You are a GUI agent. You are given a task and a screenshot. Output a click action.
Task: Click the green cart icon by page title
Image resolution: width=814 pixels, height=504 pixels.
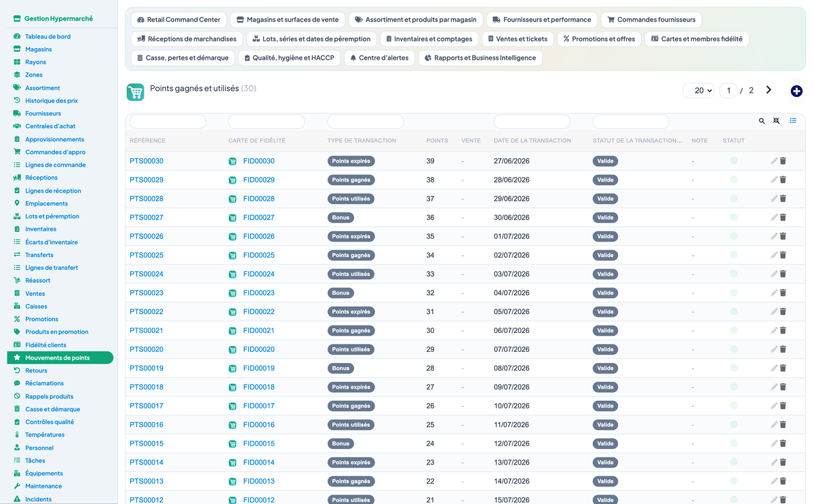click(135, 92)
